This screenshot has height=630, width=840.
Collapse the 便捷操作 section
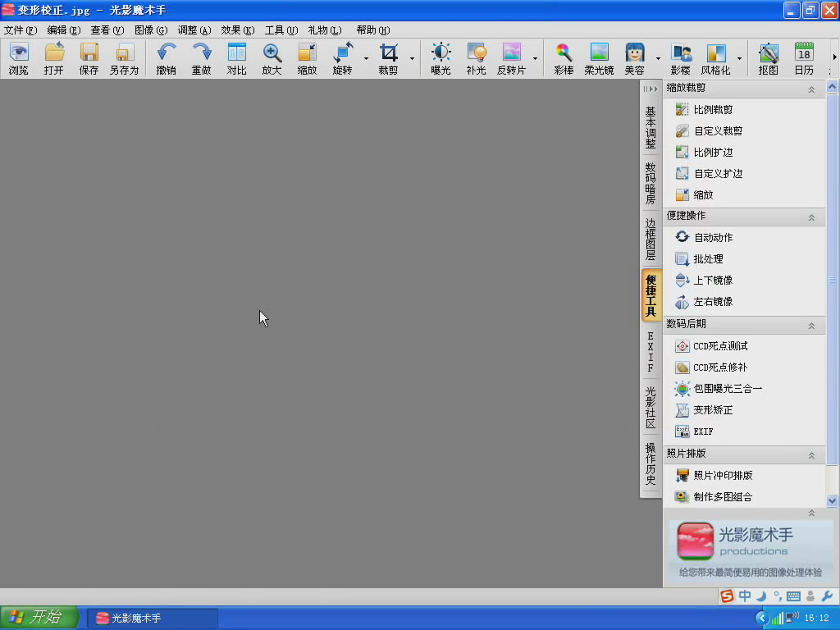[x=811, y=217]
